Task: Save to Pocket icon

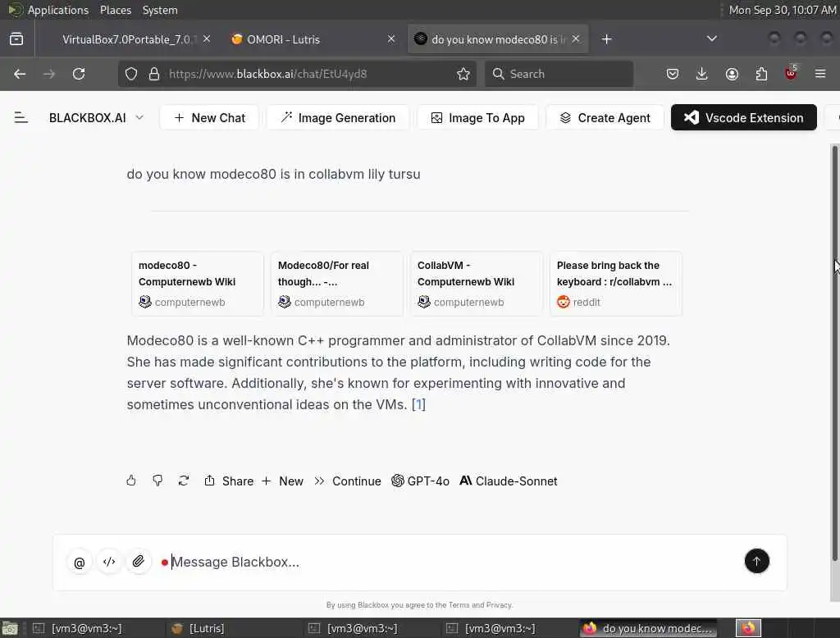Action: (x=673, y=74)
